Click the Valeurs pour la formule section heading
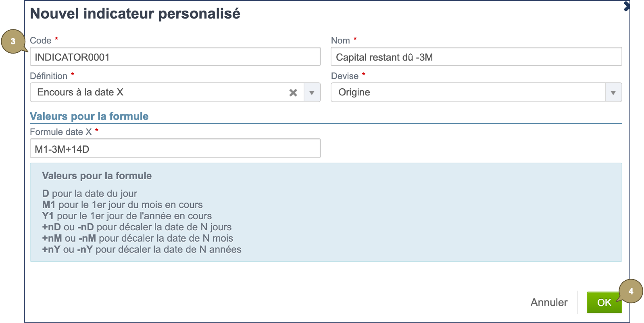Screen dimensions: 644x323 pyautogui.click(x=89, y=116)
